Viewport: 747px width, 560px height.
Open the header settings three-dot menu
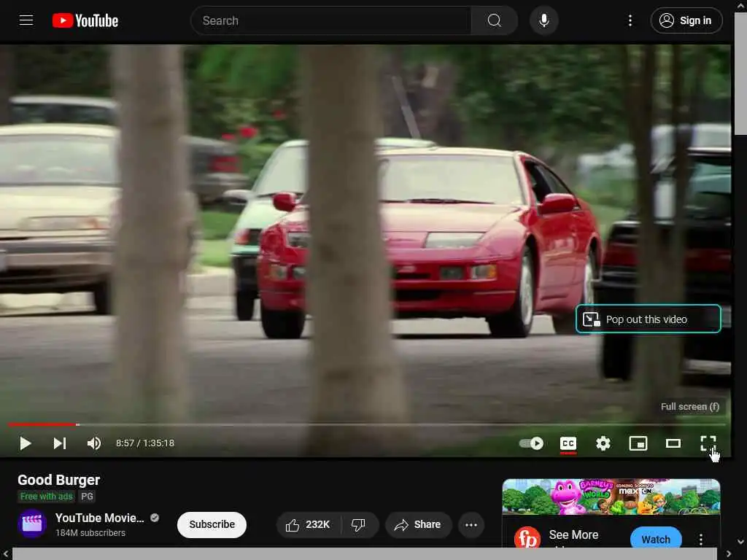coord(630,20)
